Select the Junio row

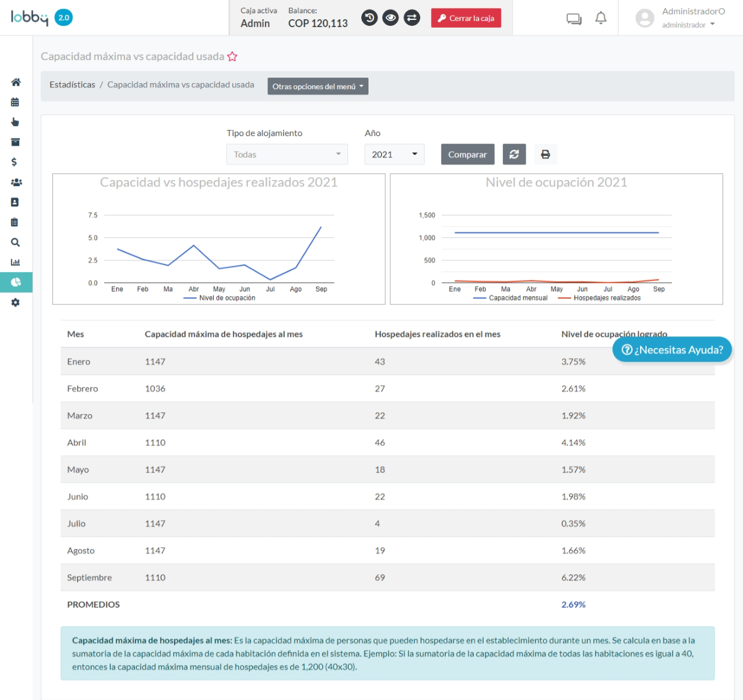[387, 497]
